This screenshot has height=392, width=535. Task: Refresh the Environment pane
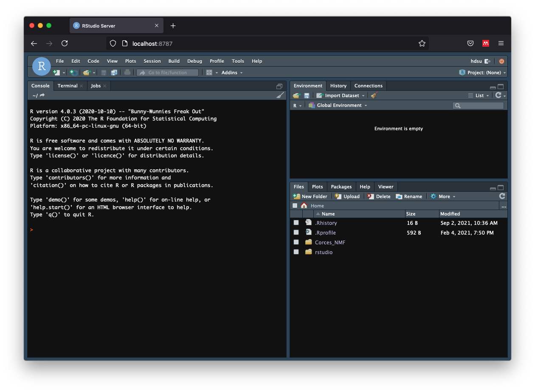[498, 95]
